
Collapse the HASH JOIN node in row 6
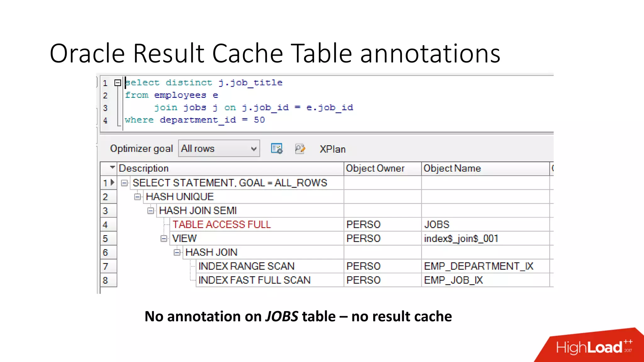[x=177, y=252]
